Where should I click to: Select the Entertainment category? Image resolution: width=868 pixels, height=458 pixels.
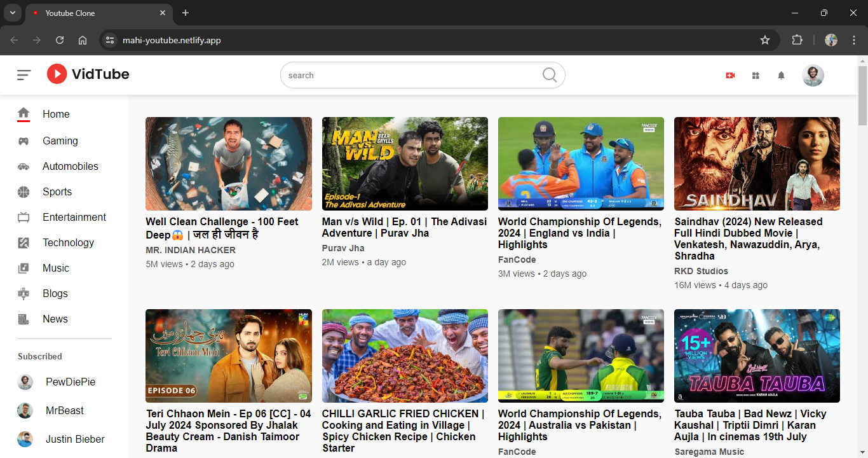coord(74,218)
